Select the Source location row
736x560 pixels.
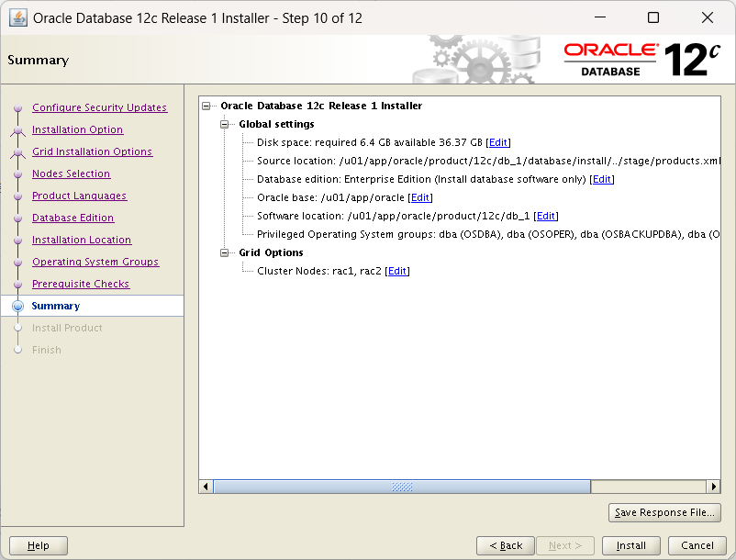click(x=488, y=161)
